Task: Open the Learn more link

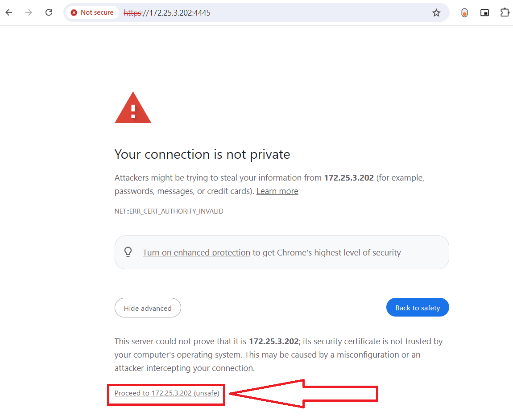Action: (x=277, y=191)
